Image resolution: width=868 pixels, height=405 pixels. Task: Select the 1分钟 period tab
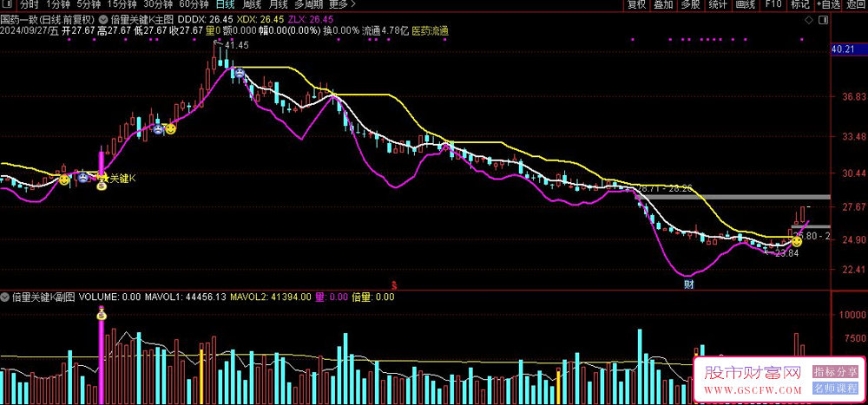tap(57, 5)
